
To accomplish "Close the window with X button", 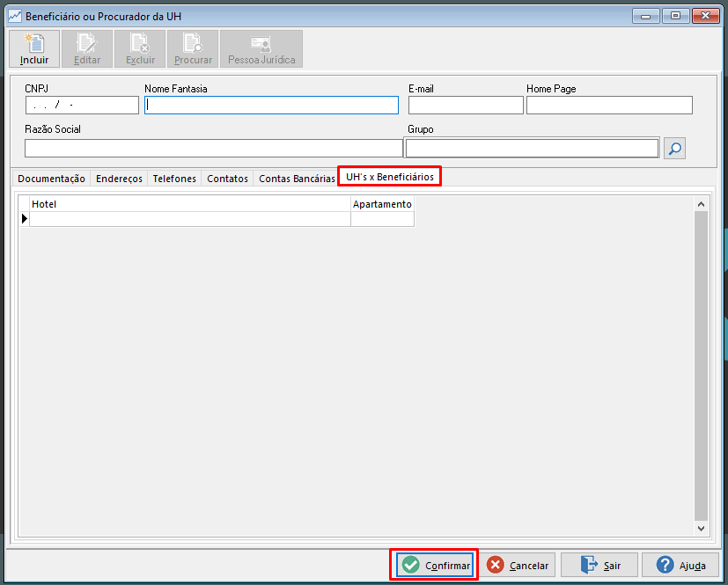I will (x=706, y=16).
